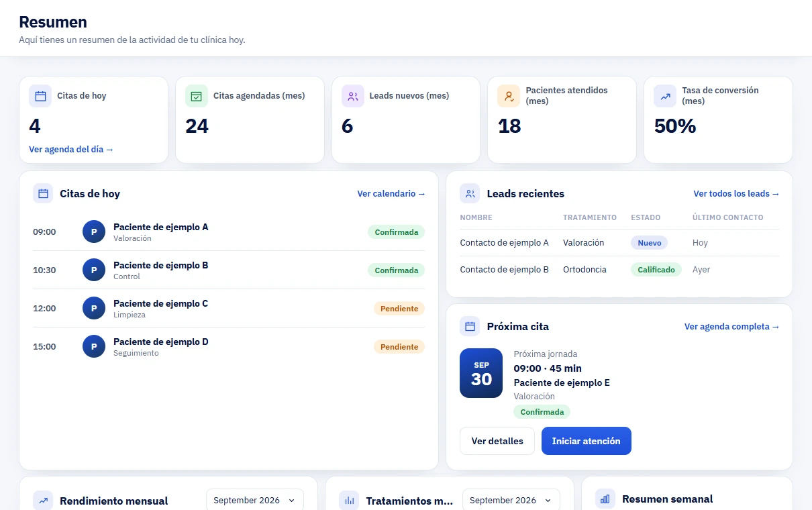Click the trend icon beside Rendimiento mensual
This screenshot has height=510, width=812.
click(x=43, y=501)
